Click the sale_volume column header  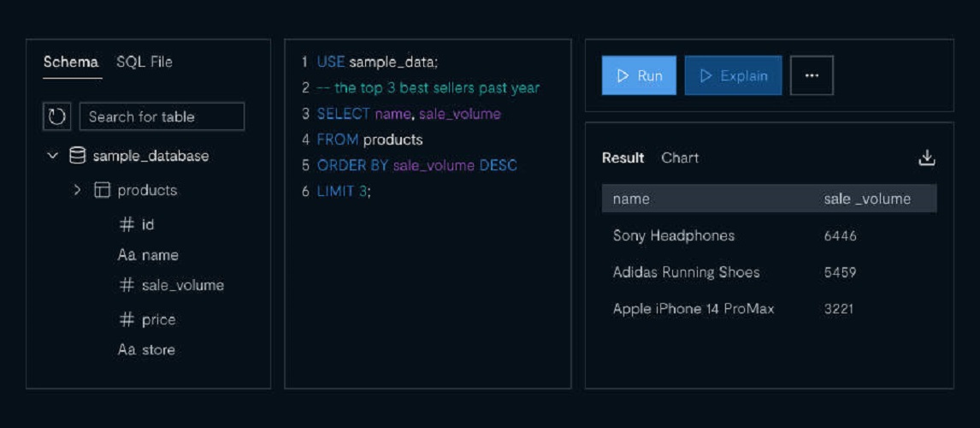click(867, 199)
